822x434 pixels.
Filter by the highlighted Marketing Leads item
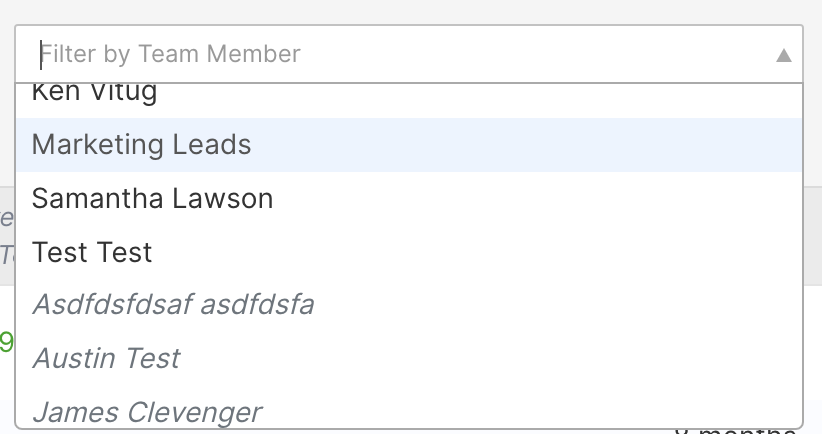[409, 145]
